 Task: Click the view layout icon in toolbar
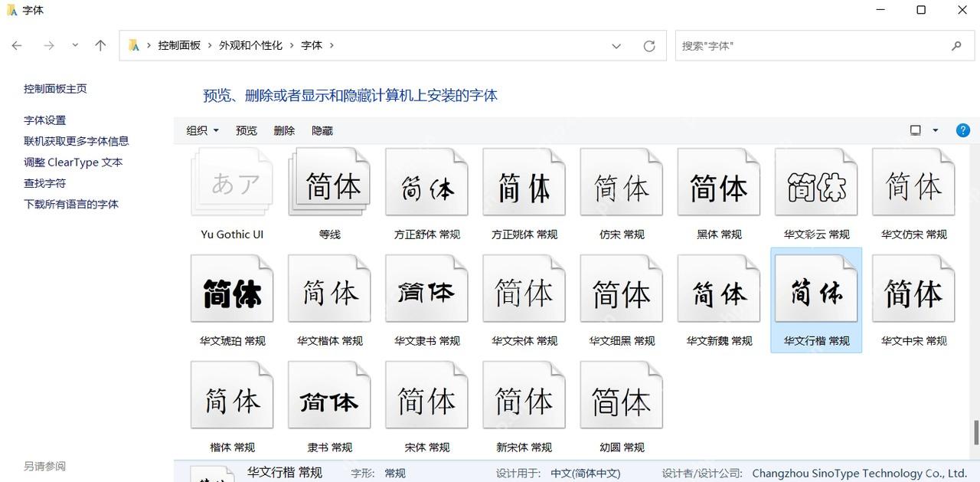915,130
